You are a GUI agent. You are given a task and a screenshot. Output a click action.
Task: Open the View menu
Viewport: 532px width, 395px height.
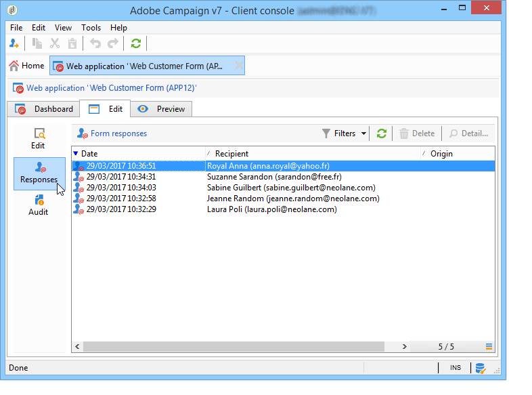click(x=63, y=28)
